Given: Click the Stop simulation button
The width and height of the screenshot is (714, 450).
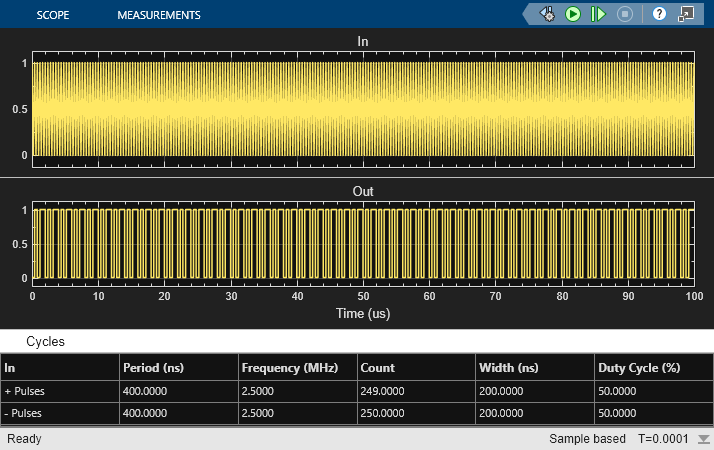Looking at the screenshot, I should tap(625, 14).
